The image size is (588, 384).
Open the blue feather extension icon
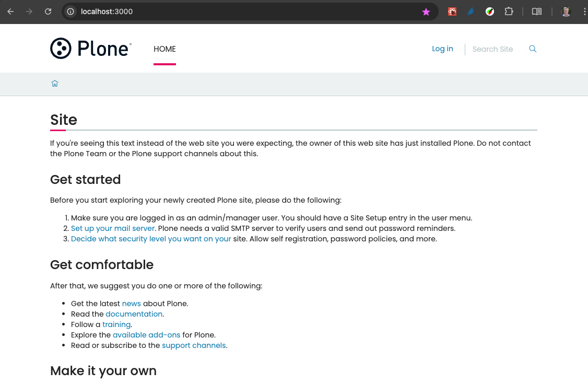coord(471,11)
